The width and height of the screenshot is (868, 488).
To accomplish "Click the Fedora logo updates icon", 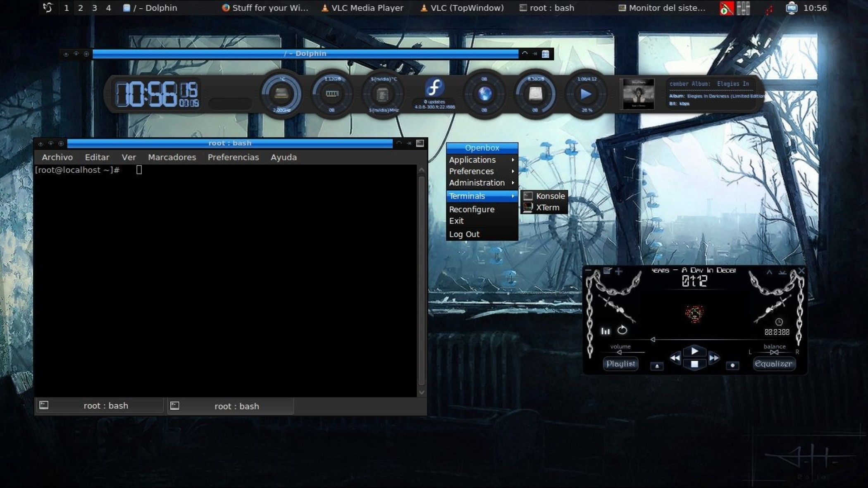I will point(434,88).
